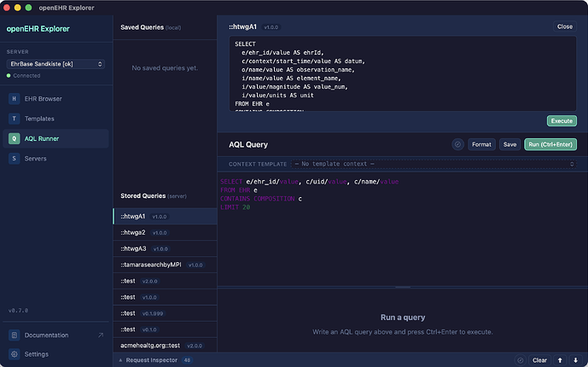Click the AQL Runner Q icon
This screenshot has height=367, width=588.
click(x=15, y=139)
